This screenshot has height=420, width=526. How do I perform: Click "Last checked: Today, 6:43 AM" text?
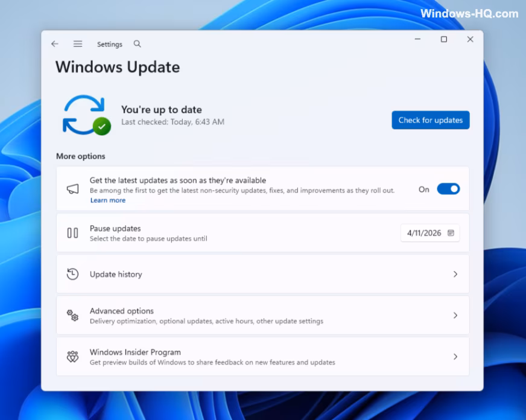coord(173,122)
